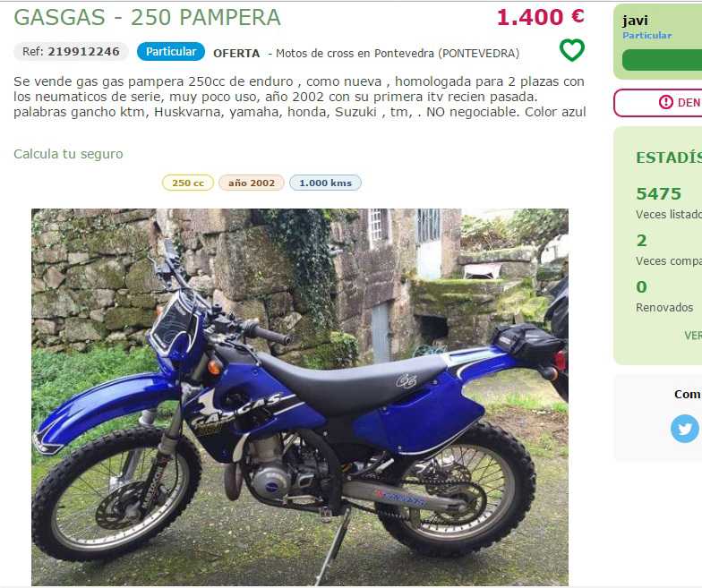The height and width of the screenshot is (588, 702).
Task: Open seller javi's profile name
Action: (635, 21)
